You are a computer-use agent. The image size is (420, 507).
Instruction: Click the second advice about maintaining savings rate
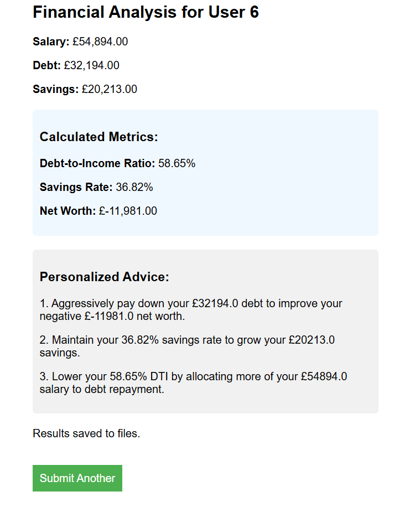pyautogui.click(x=187, y=346)
